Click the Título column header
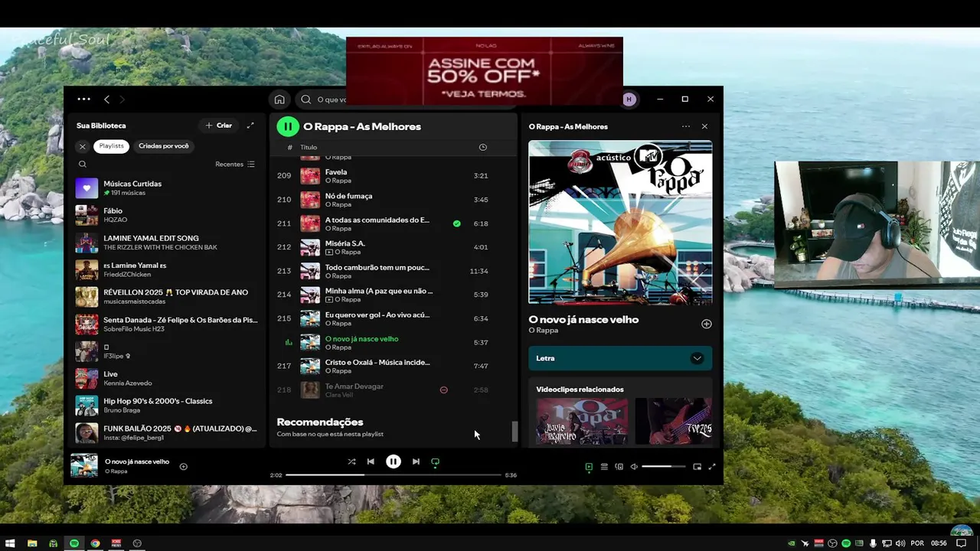Viewport: 980px width, 551px height. [x=309, y=147]
